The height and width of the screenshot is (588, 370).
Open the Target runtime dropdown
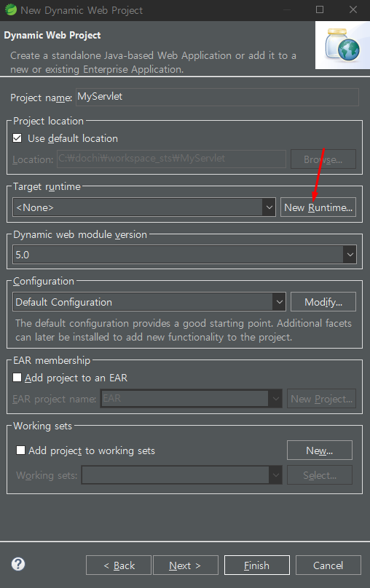(x=144, y=207)
